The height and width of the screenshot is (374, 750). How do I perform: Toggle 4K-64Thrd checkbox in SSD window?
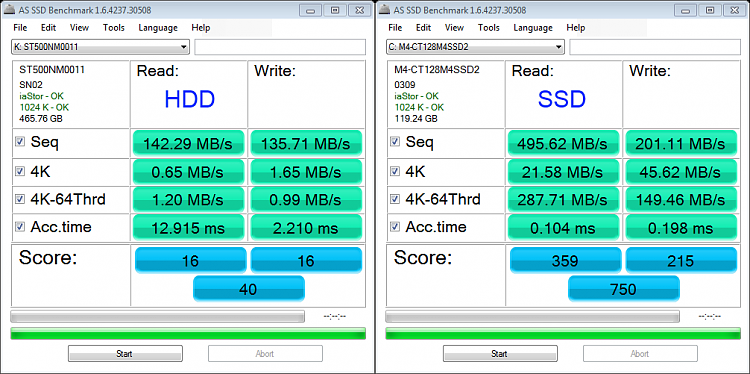click(395, 199)
